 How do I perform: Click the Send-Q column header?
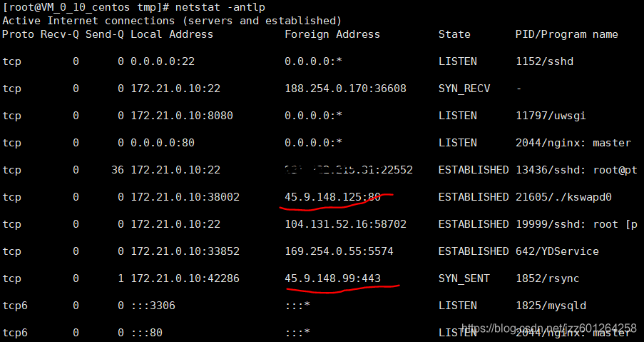(104, 34)
